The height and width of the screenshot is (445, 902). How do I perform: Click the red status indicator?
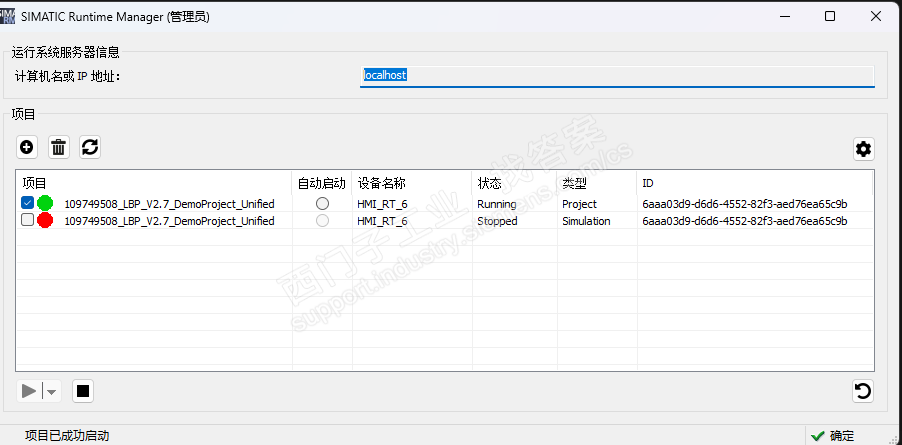click(x=45, y=220)
